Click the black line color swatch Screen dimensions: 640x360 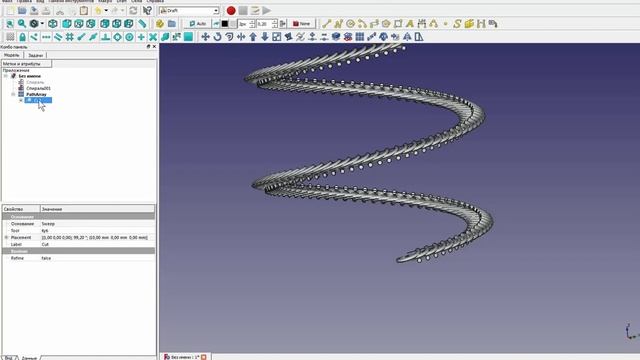pos(225,24)
